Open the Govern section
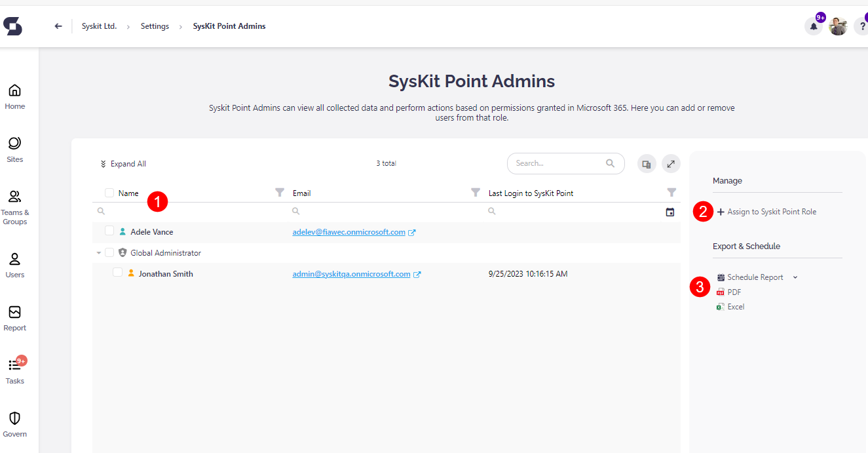 (14, 425)
